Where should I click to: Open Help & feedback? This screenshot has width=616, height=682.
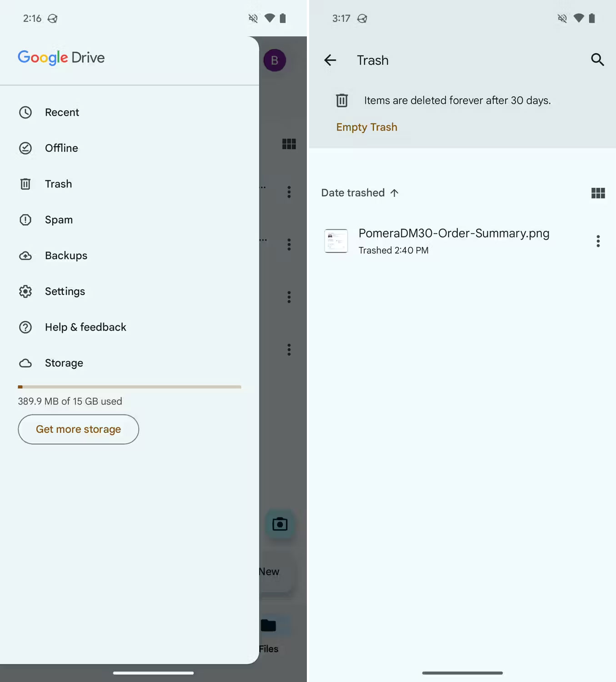tap(85, 327)
